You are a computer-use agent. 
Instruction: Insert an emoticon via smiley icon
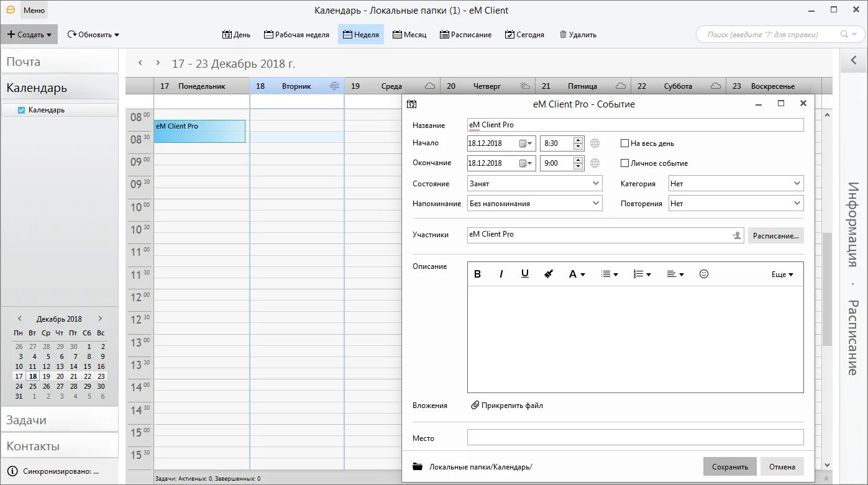tap(704, 274)
